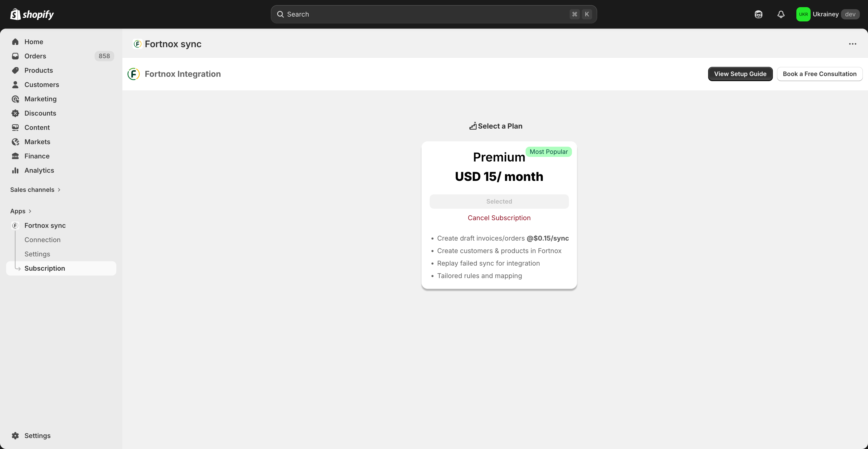This screenshot has height=449, width=868.
Task: Open the Connection page of Fortnox sync
Action: tap(42, 240)
